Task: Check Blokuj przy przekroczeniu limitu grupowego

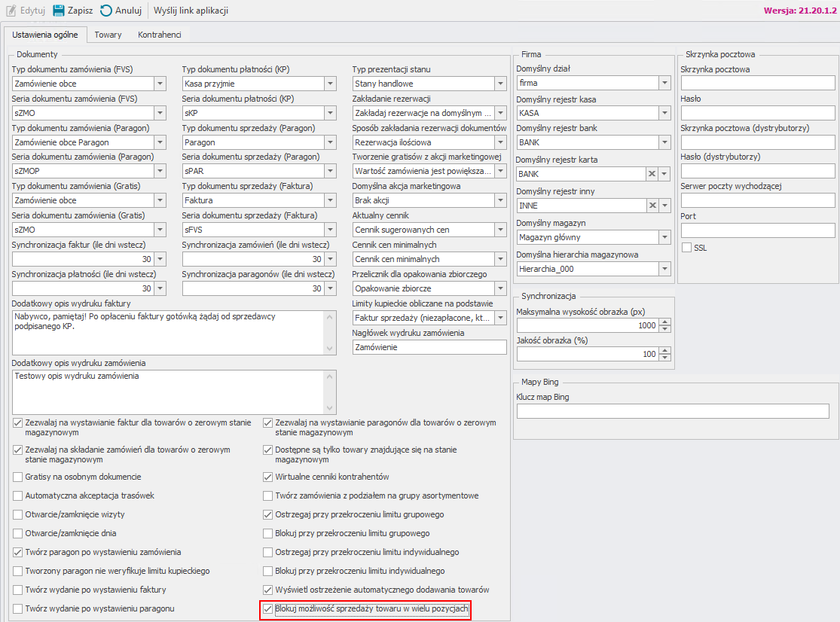Action: coord(268,533)
